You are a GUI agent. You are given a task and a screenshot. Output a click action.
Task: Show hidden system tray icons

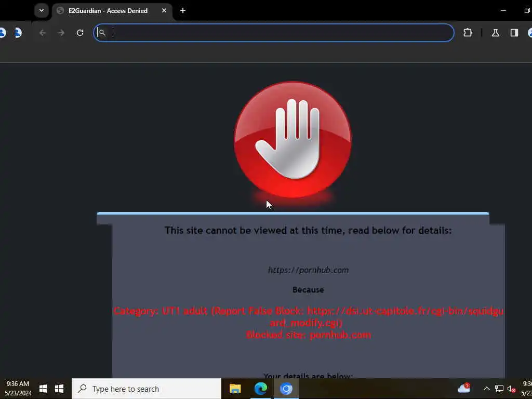point(486,389)
